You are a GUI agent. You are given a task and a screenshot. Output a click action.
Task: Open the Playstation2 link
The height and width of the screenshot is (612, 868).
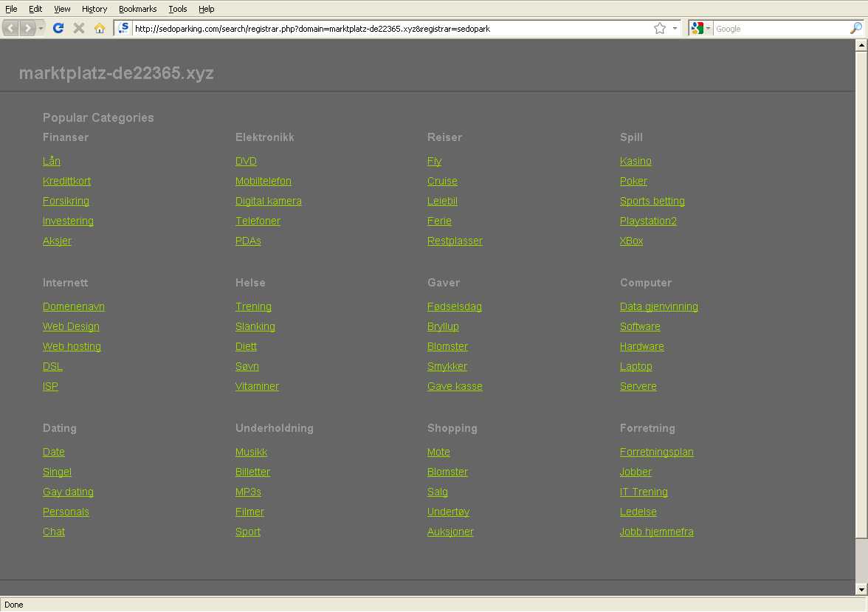tap(648, 221)
